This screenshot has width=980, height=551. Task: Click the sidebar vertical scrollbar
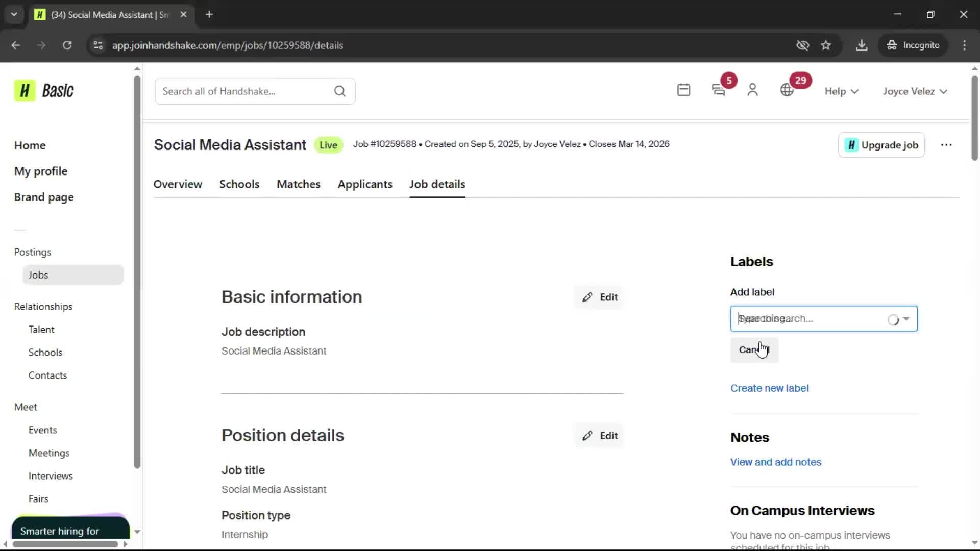click(137, 272)
